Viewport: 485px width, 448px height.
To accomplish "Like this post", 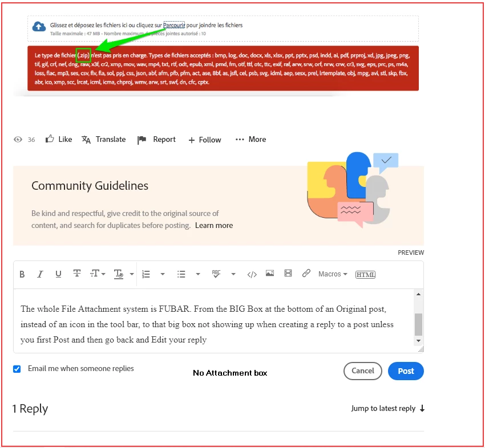I will pos(59,139).
